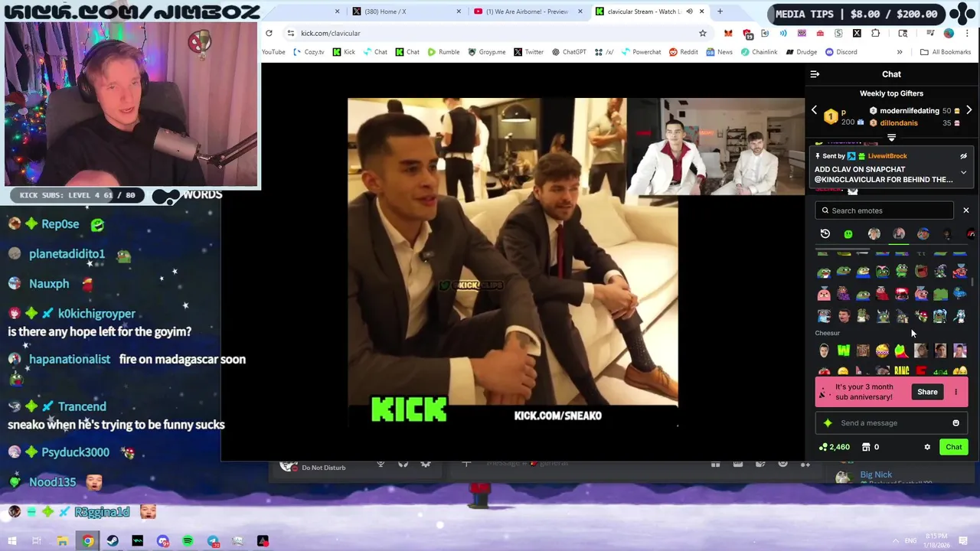This screenshot has height=551, width=980.
Task: Open Steam from the taskbar
Action: (x=113, y=541)
